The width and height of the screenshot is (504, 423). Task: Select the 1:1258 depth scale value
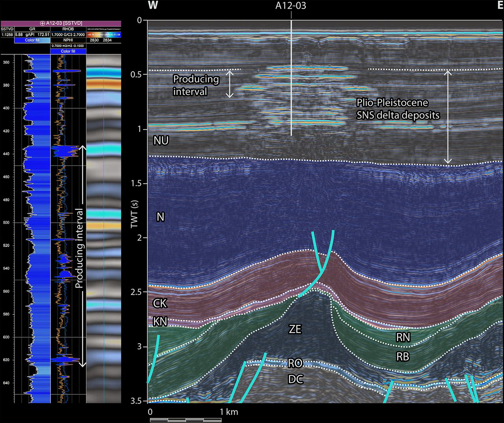[7, 35]
